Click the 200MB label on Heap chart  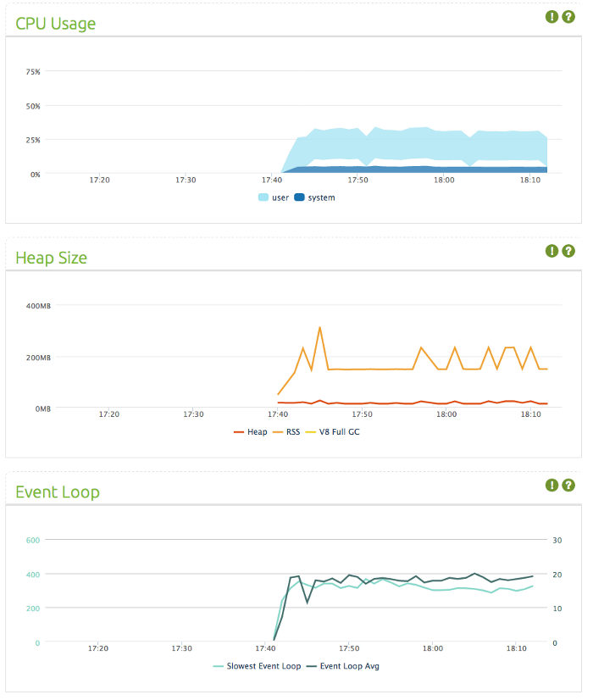(x=38, y=358)
